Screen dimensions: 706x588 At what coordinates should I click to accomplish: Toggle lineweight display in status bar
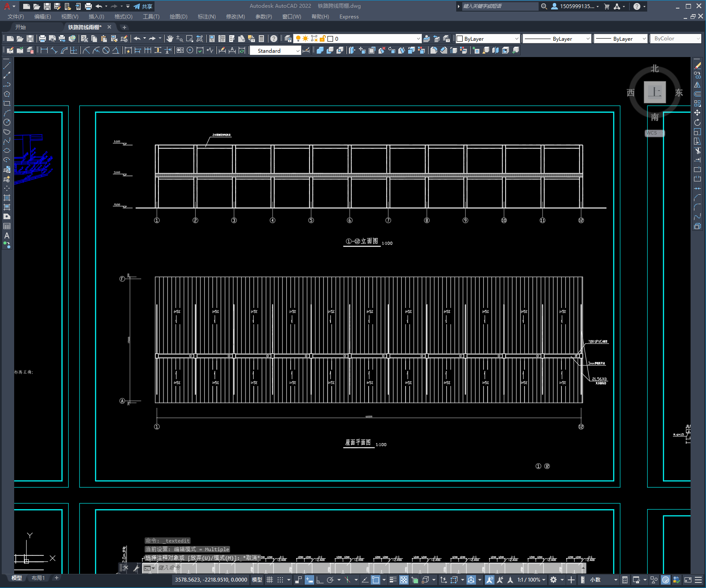(393, 580)
